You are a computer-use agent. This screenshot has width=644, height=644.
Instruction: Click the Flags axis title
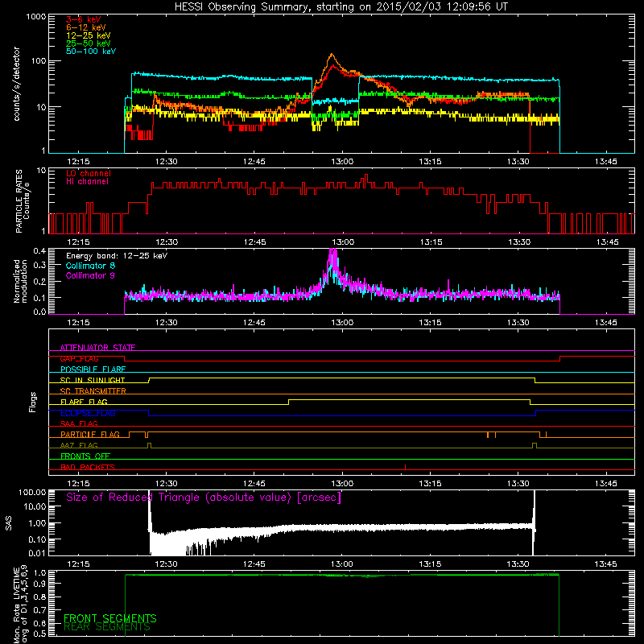click(33, 402)
